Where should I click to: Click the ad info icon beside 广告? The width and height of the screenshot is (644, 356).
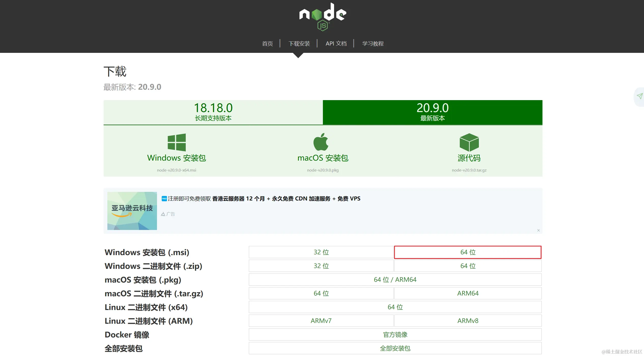(163, 214)
